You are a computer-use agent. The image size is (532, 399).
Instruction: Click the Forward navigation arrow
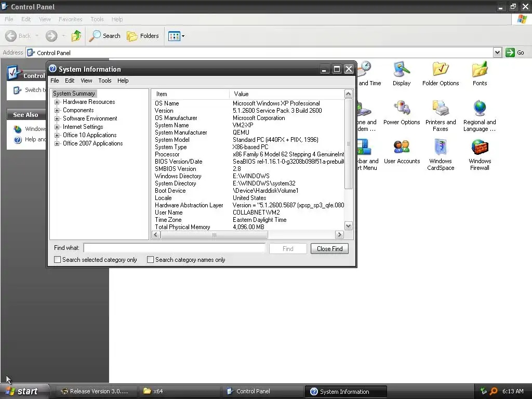coord(51,36)
